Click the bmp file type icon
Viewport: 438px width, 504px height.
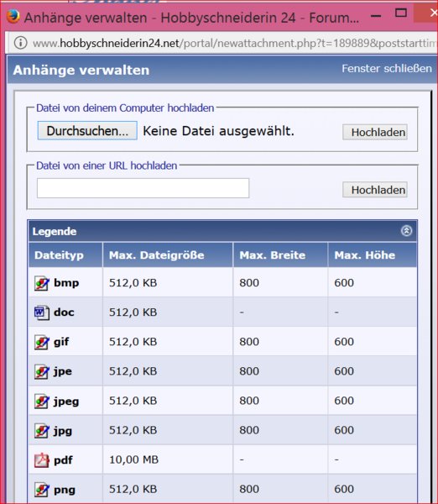click(42, 283)
